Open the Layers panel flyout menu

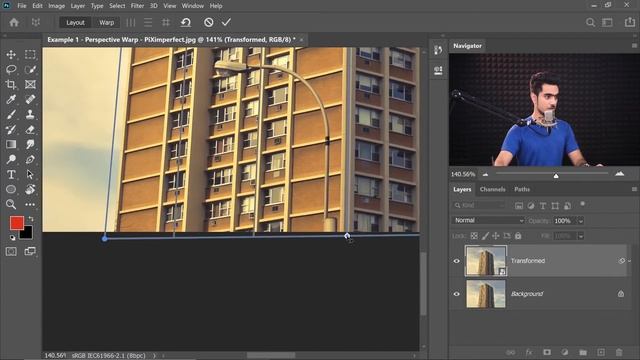(x=634, y=189)
